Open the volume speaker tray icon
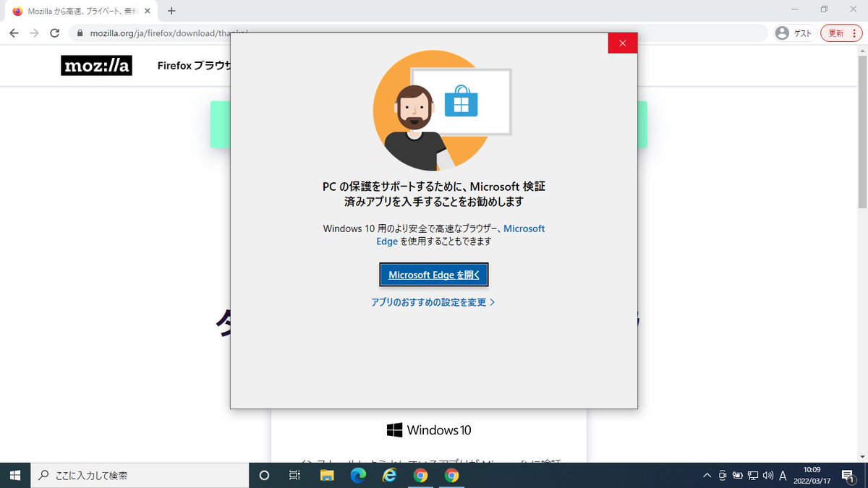The width and height of the screenshot is (868, 488). tap(768, 475)
